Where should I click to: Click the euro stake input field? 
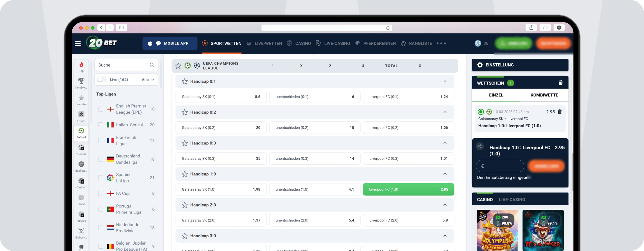coord(500,166)
